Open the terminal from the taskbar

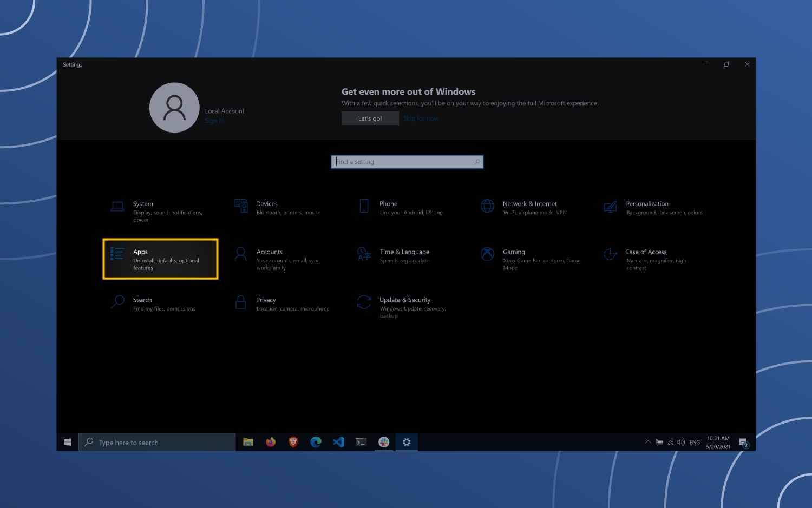pyautogui.click(x=361, y=442)
